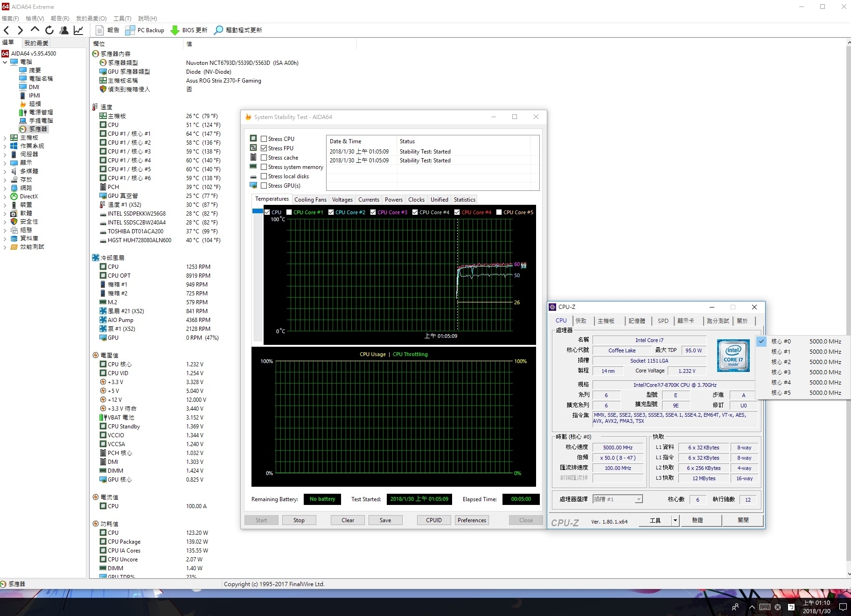The width and height of the screenshot is (851, 616).
Task: Open the CPU-Z tools dropdown arrow
Action: pos(675,520)
